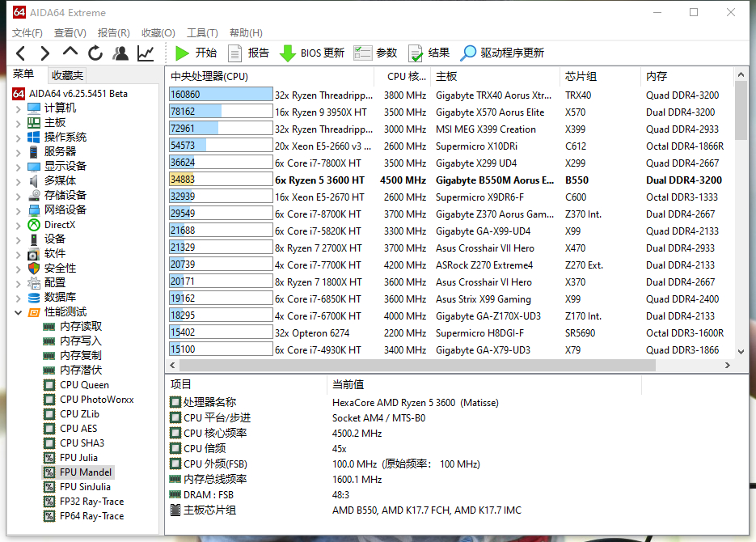Viewport: 756px width, 542px height.
Task: Open 收藏(O) menu
Action: coord(158,33)
